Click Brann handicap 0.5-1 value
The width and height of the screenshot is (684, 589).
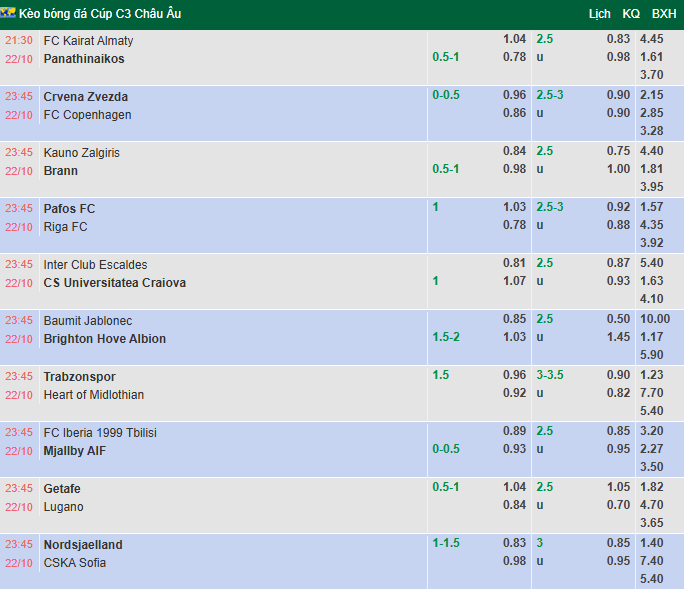point(445,169)
